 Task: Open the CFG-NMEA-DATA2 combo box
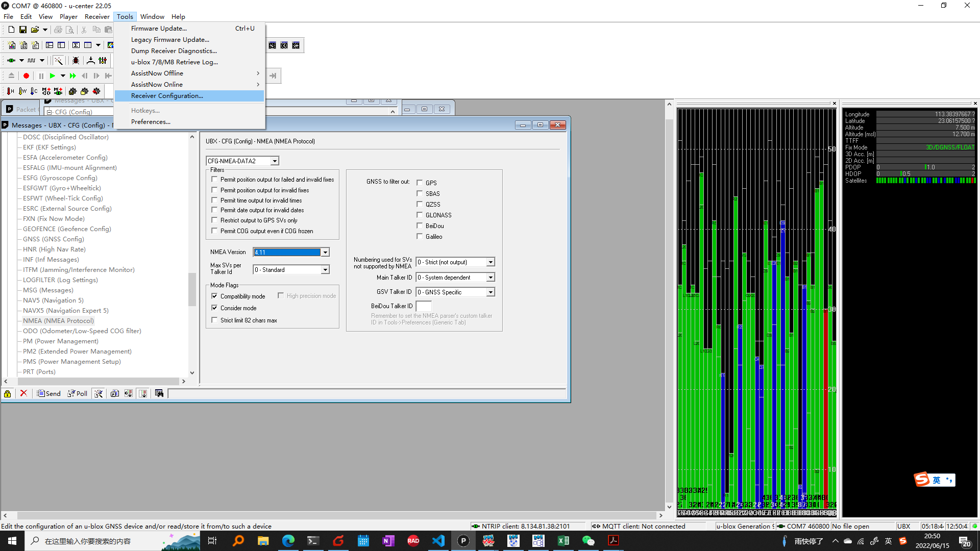coord(275,161)
